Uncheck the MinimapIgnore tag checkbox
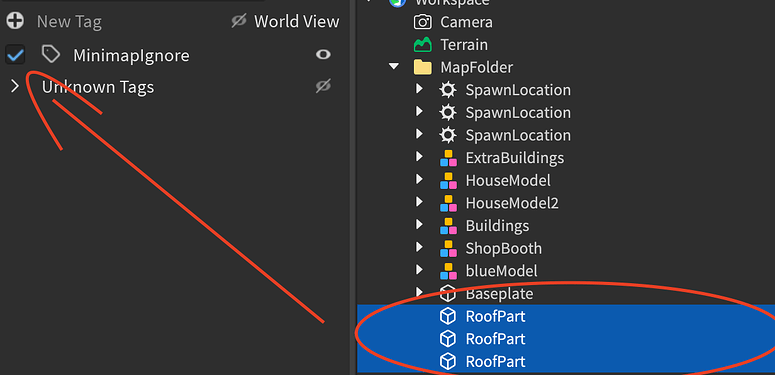 15,55
